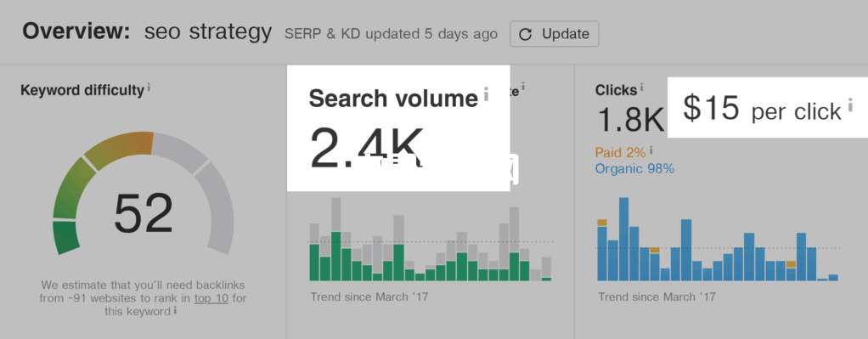Click the info icon beside Clicks
This screenshot has width=868, height=339.
coord(641,87)
